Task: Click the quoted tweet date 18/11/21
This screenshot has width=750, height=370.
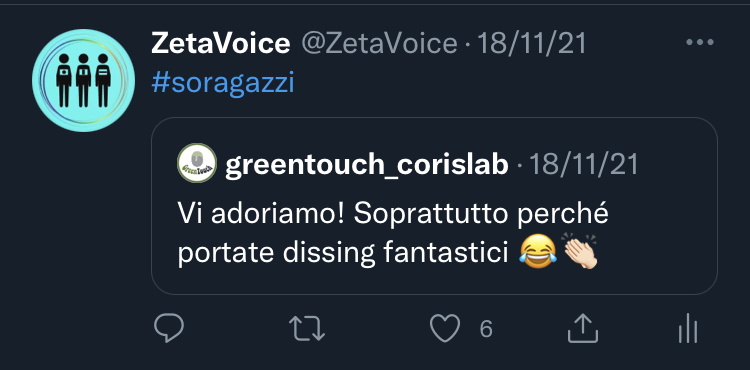Action: (x=584, y=165)
